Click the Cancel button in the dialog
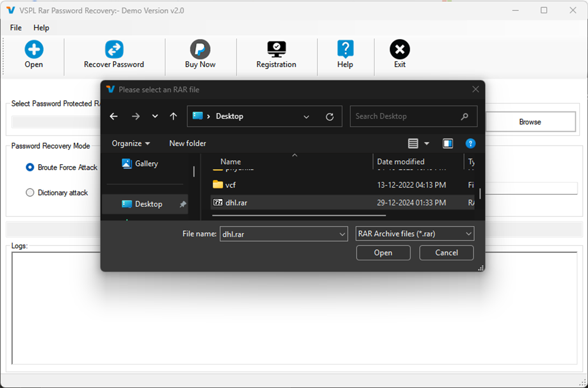The image size is (588, 388). [446, 252]
